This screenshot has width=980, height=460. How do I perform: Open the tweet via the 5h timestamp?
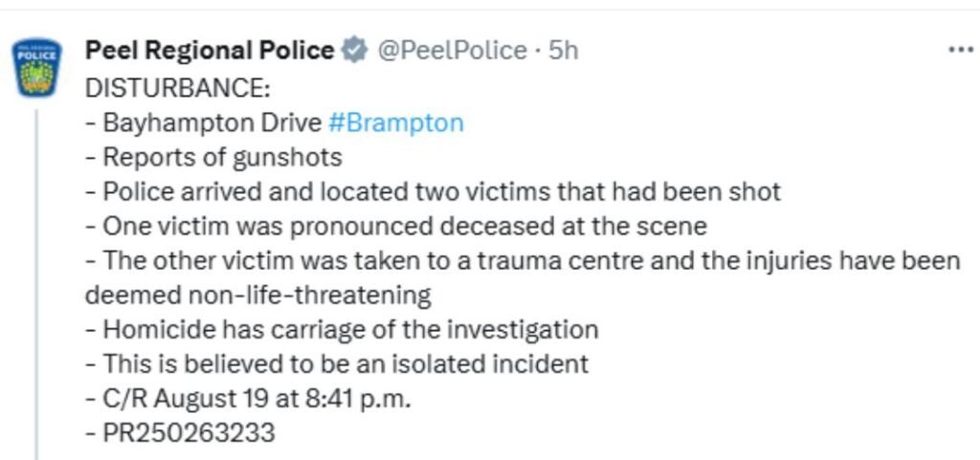[563, 50]
